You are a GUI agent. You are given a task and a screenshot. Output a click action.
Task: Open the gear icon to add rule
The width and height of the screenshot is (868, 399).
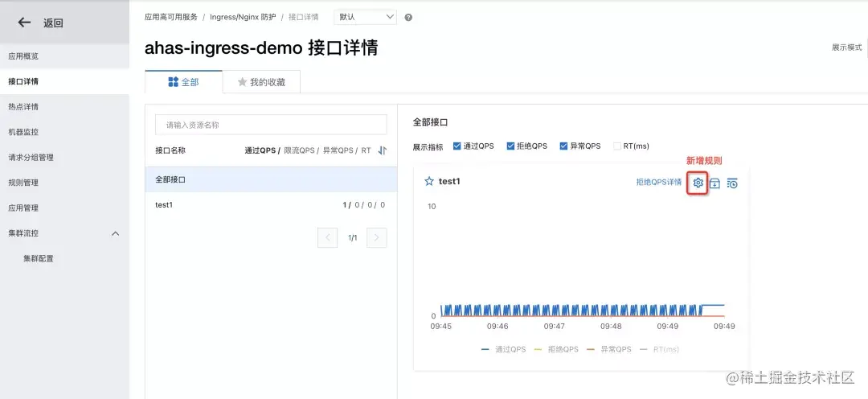(x=698, y=183)
